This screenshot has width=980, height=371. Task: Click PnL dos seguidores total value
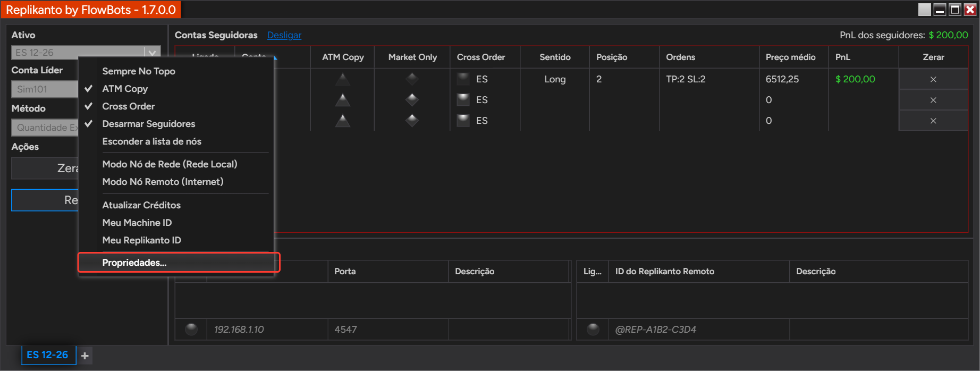(x=948, y=35)
